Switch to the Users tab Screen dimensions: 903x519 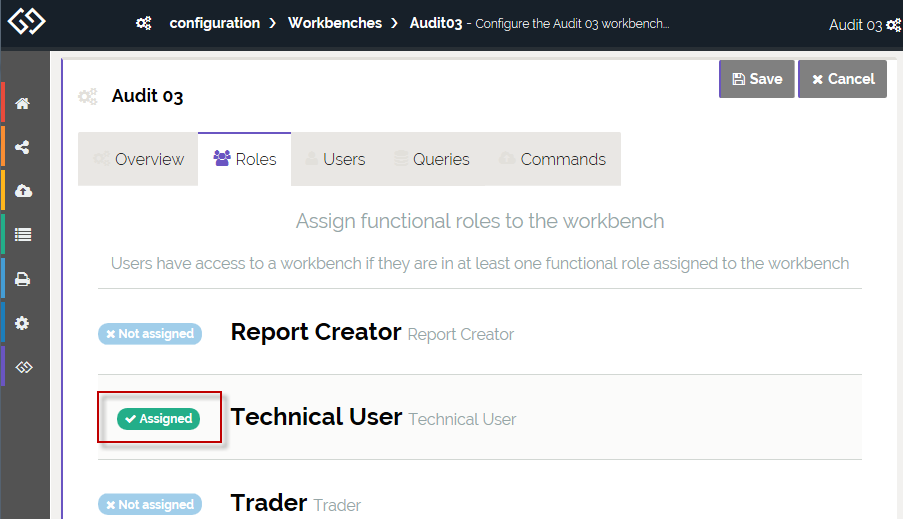point(335,159)
